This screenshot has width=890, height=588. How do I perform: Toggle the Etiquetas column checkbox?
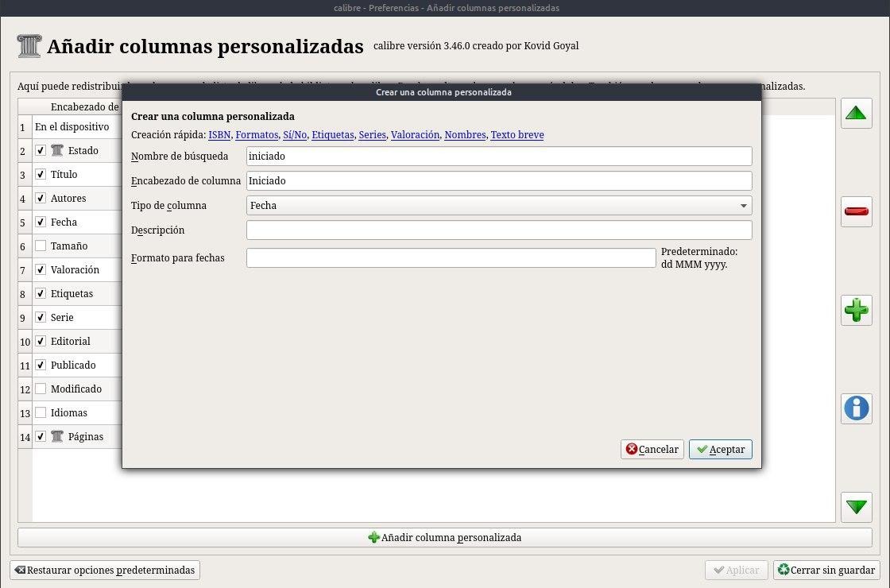(41, 293)
